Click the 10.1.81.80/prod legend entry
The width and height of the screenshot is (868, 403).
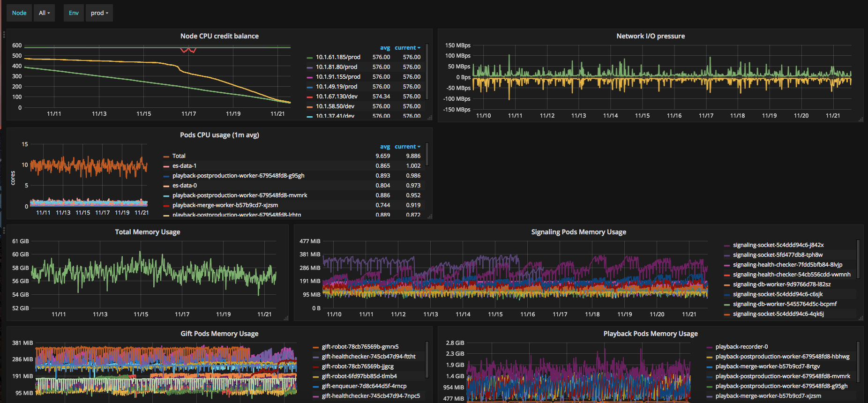click(x=336, y=67)
